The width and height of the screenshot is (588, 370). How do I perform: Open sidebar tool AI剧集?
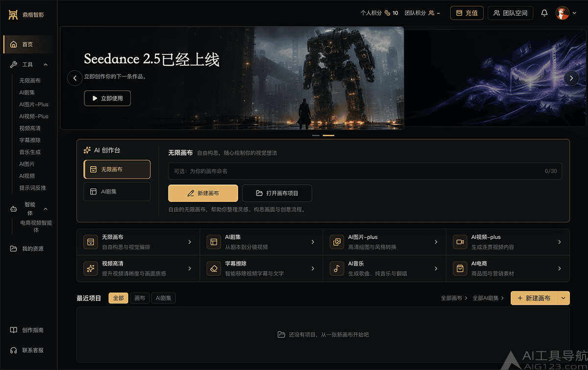[27, 92]
